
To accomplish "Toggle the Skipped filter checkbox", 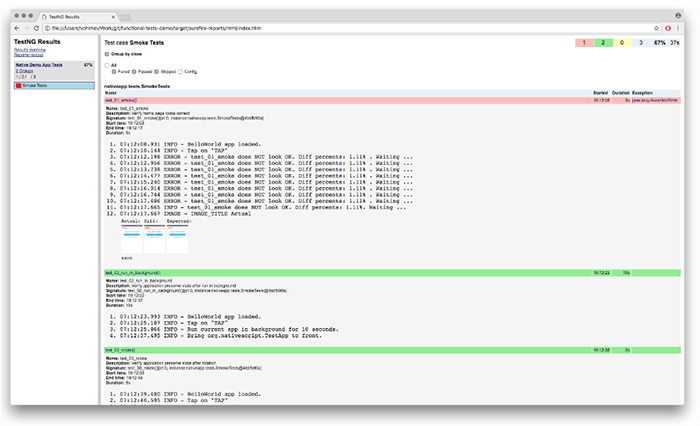I will click(157, 71).
